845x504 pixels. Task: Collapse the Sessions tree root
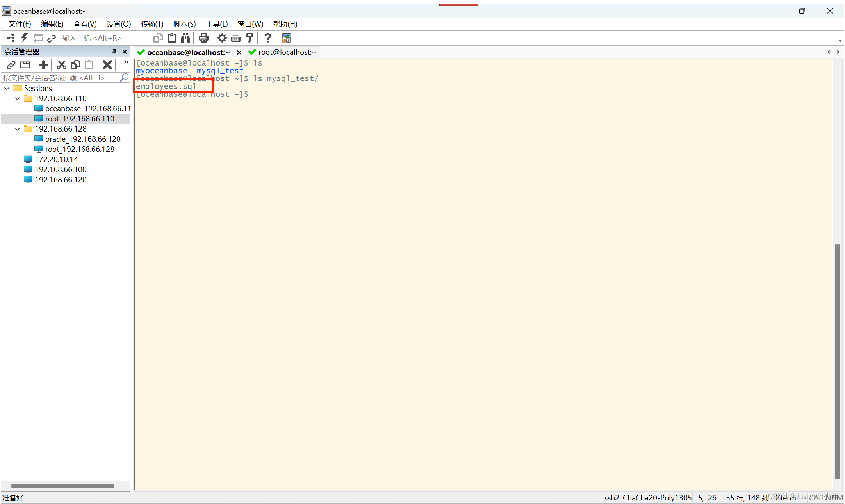[x=9, y=88]
